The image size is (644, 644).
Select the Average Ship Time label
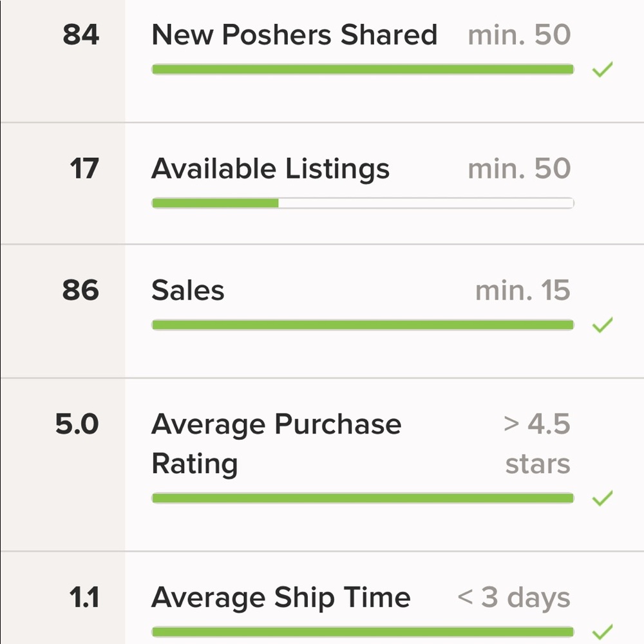pos(281,598)
